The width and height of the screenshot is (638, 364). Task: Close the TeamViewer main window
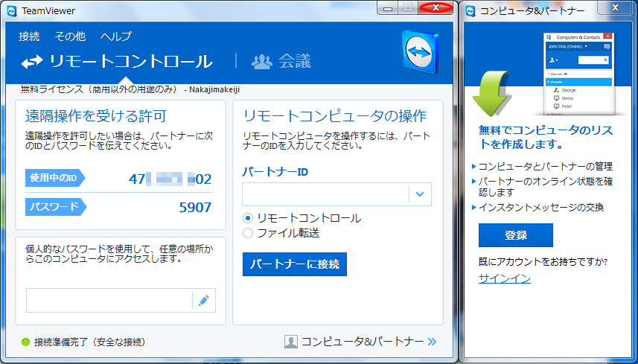[x=436, y=7]
